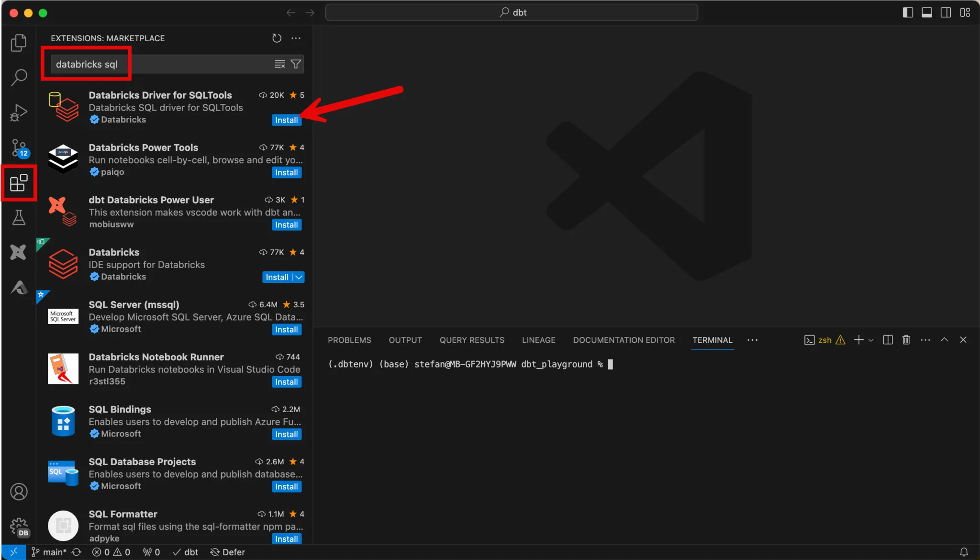Install Databricks Driver for SQLTools
This screenshot has width=980, height=560.
286,120
